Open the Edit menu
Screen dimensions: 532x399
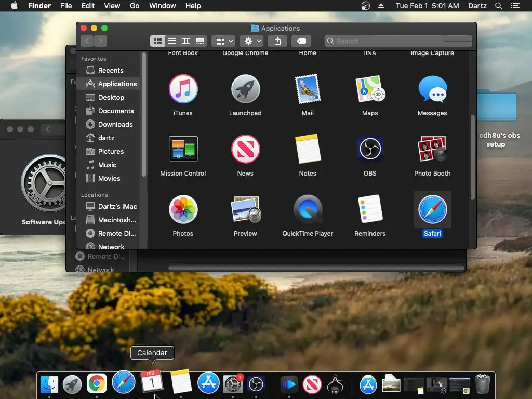[x=88, y=6]
